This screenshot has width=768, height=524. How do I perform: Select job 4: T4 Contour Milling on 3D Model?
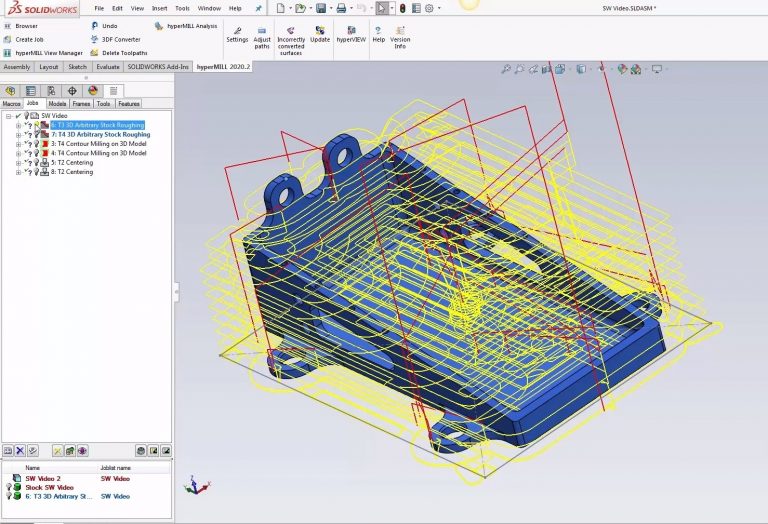click(98, 153)
